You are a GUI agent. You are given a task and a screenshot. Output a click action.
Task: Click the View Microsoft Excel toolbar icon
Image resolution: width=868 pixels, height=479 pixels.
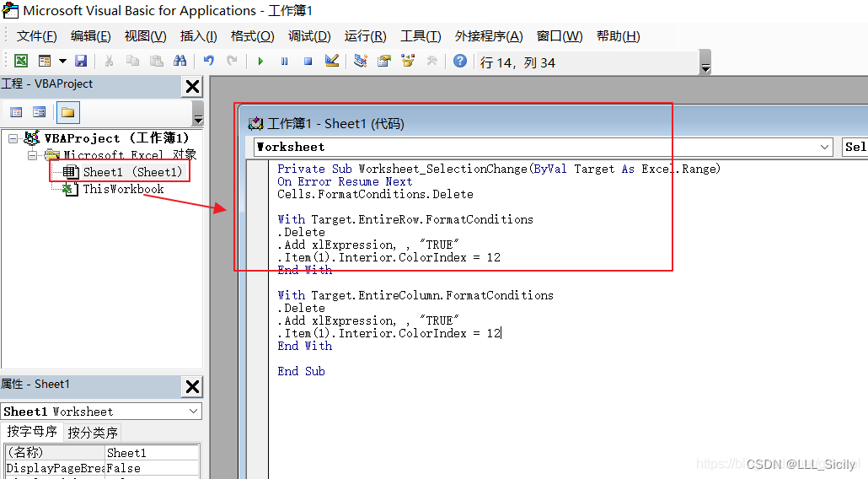point(20,61)
